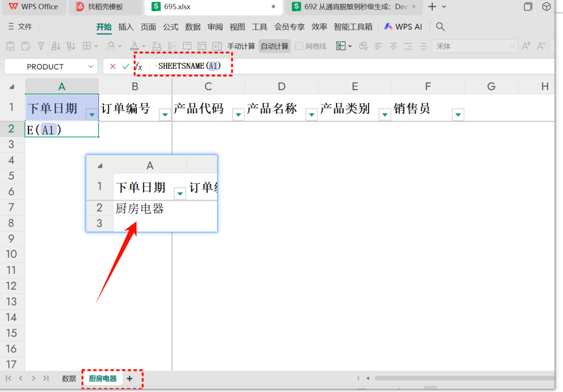Click the format painter clipboard icon
Viewport: 563px width, 392px height.
coord(26,46)
